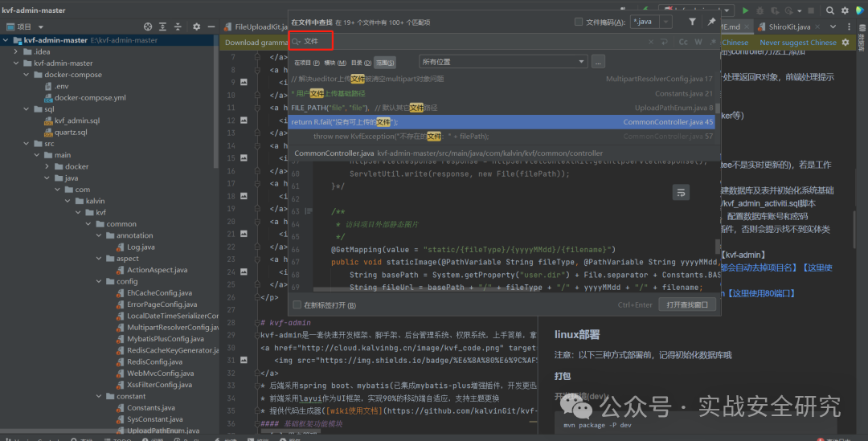Click the green Run button
868x441 pixels.
coord(745,10)
